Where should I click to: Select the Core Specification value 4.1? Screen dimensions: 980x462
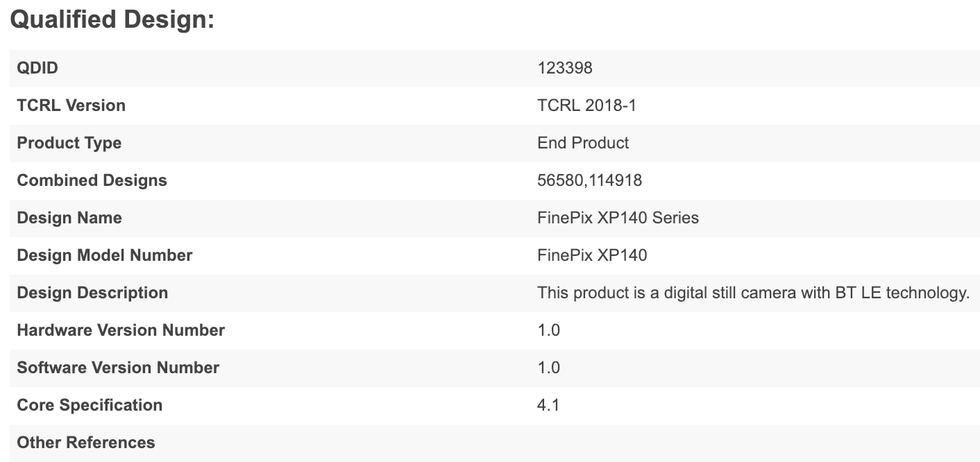[548, 405]
